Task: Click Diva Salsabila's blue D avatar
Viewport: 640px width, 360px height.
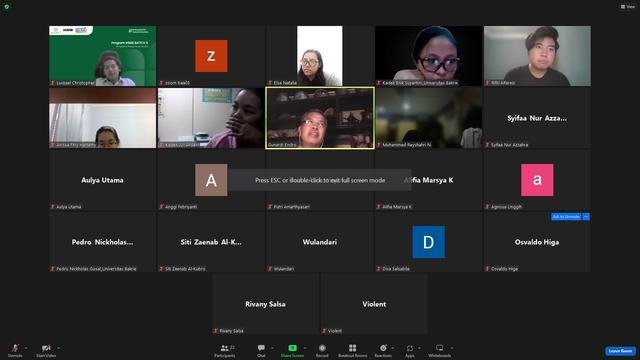Action: click(x=429, y=242)
